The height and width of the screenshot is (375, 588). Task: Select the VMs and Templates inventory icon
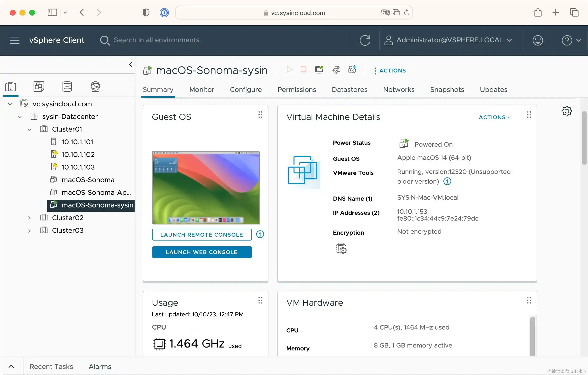(x=39, y=87)
